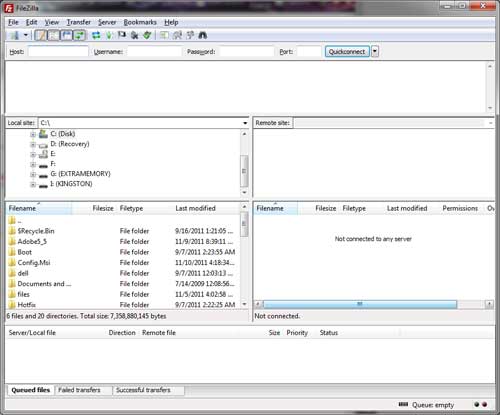Sort local files by Filesize column
500x415 pixels.
point(94,208)
